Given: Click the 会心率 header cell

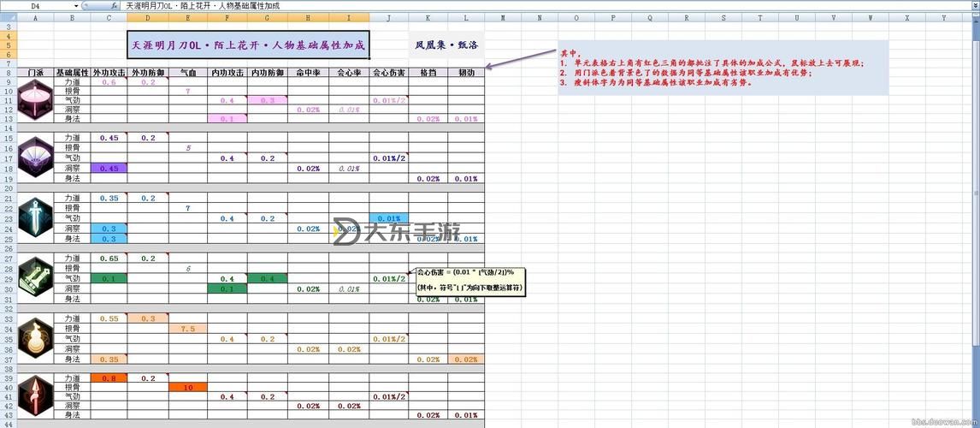Looking at the screenshot, I should 349,73.
